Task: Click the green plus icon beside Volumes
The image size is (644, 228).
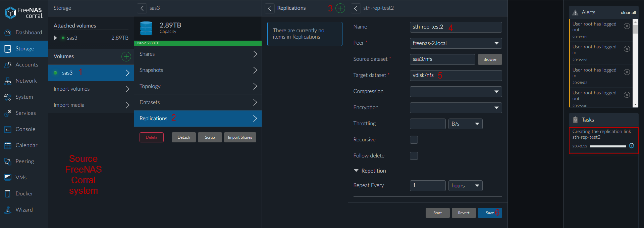Action: [126, 56]
